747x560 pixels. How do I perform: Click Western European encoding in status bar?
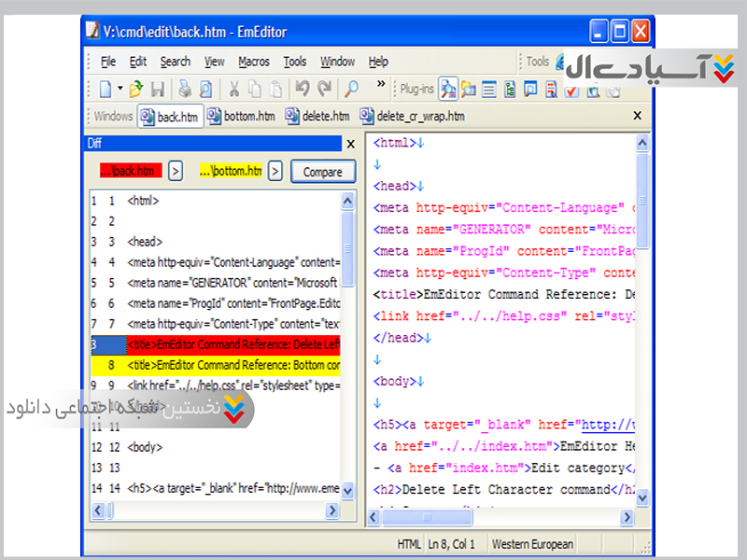pos(532,544)
